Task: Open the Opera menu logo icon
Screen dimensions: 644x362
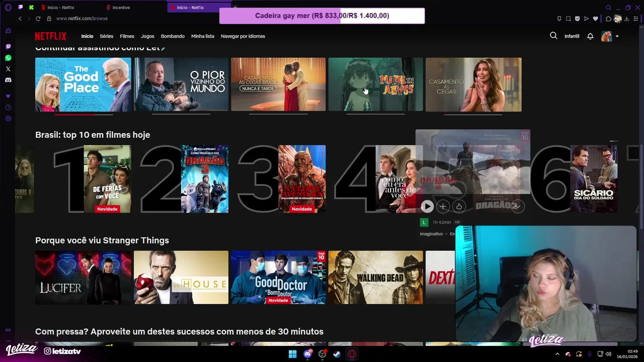Action: tap(8, 8)
